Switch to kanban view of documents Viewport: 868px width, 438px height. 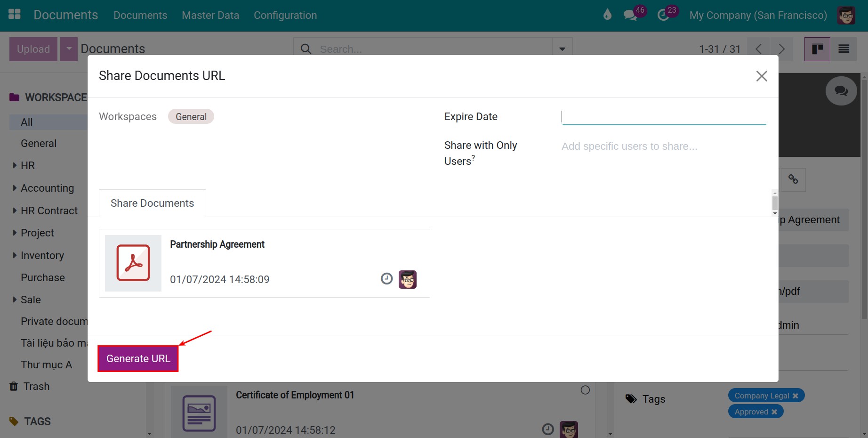pos(817,49)
